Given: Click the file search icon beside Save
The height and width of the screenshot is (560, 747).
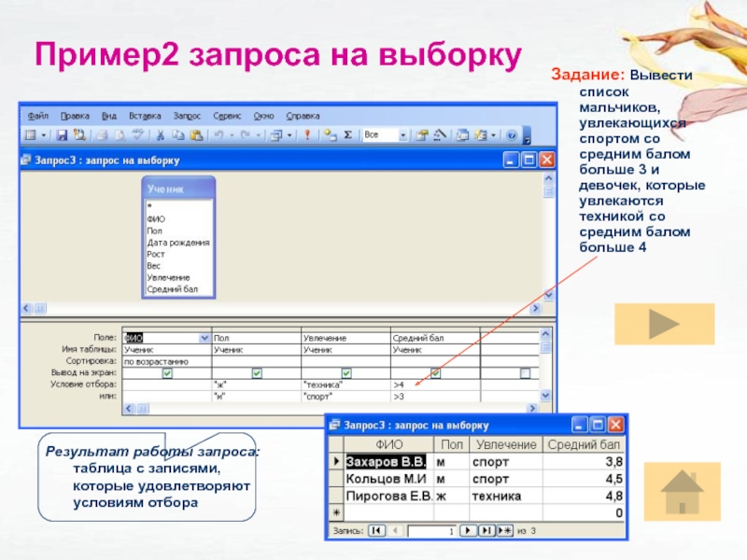Looking at the screenshot, I should 79,135.
